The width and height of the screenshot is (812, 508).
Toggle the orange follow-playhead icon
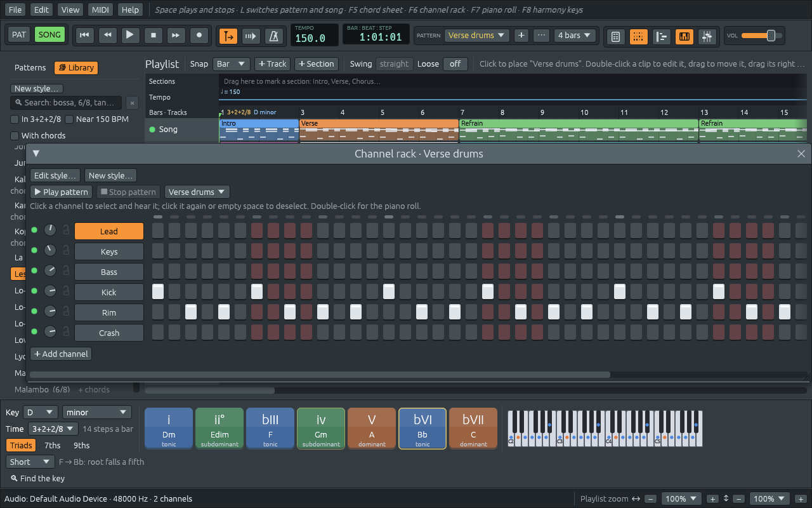coord(228,36)
